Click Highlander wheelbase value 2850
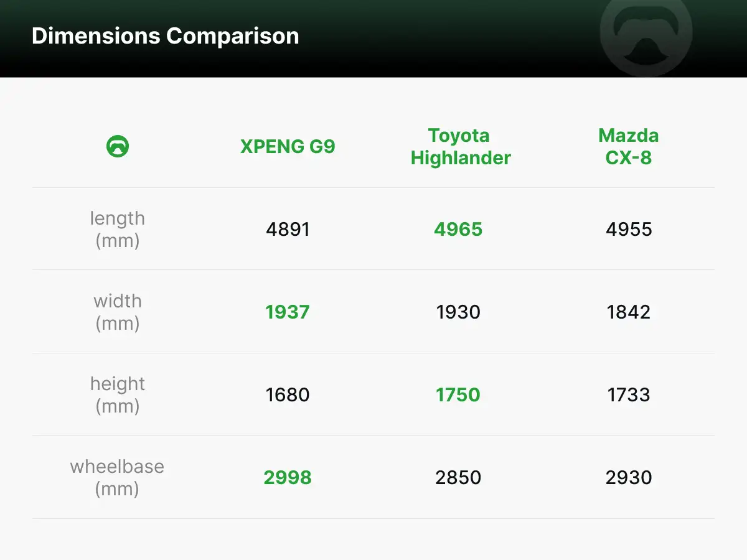 click(458, 477)
